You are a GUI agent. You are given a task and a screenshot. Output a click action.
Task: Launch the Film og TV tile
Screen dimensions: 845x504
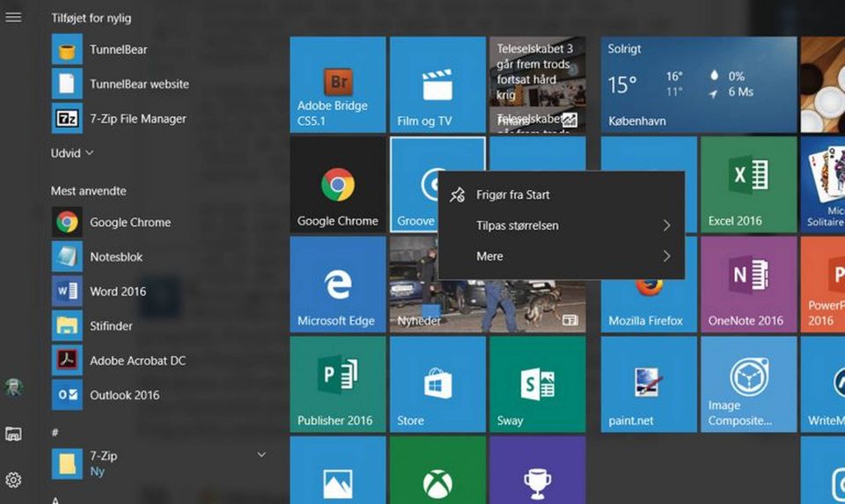[437, 85]
